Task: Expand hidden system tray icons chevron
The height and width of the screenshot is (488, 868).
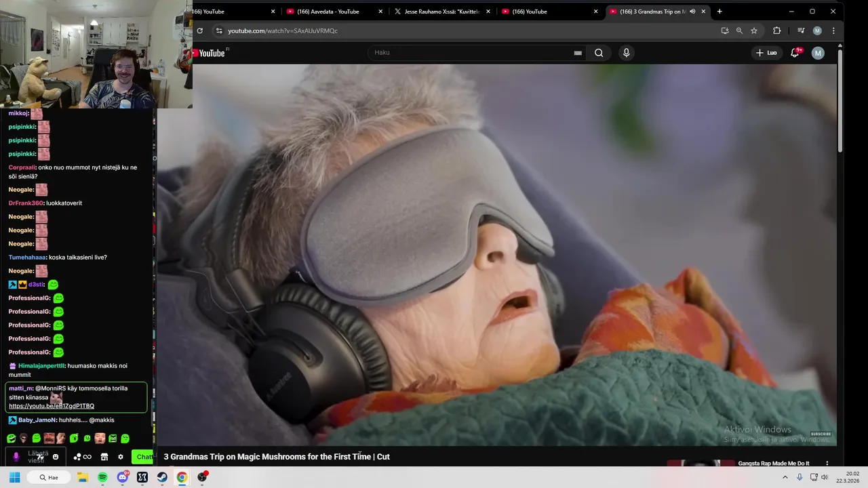Action: (x=785, y=477)
